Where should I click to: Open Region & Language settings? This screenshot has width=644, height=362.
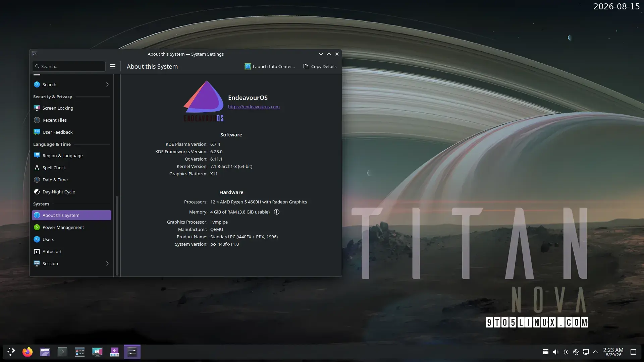[x=71, y=156]
